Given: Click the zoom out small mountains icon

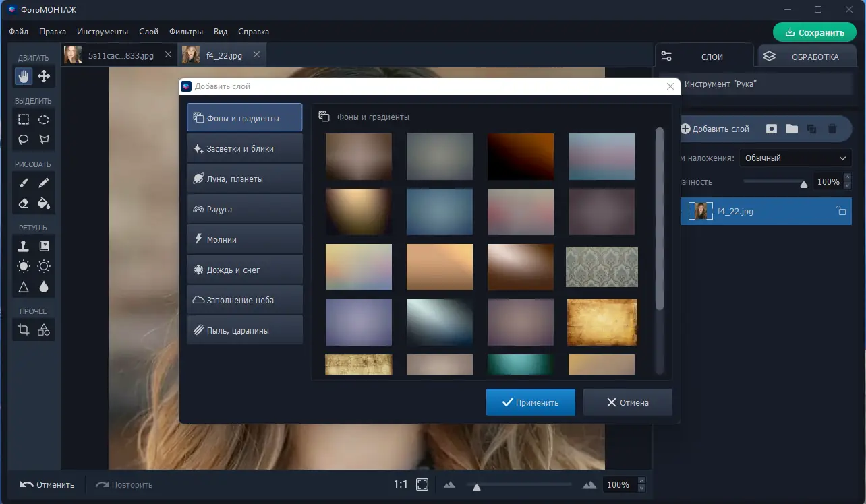Looking at the screenshot, I should tap(449, 484).
